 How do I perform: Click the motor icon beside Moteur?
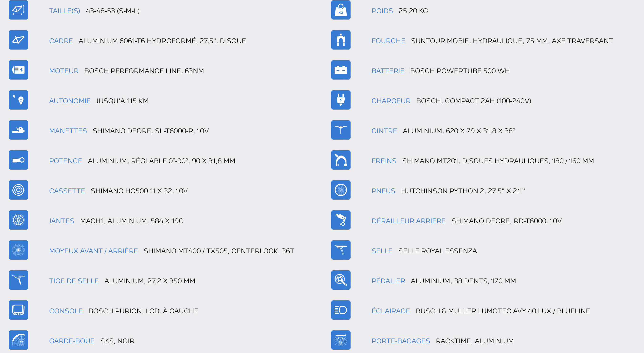(x=18, y=70)
